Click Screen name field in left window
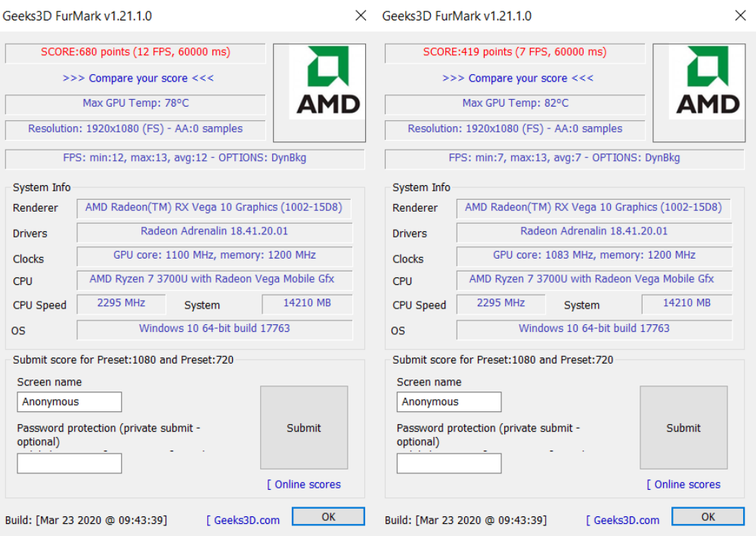The image size is (756, 536). coord(69,402)
